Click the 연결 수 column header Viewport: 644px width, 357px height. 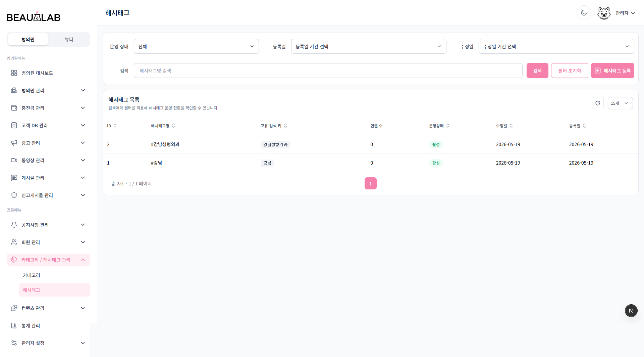(376, 126)
